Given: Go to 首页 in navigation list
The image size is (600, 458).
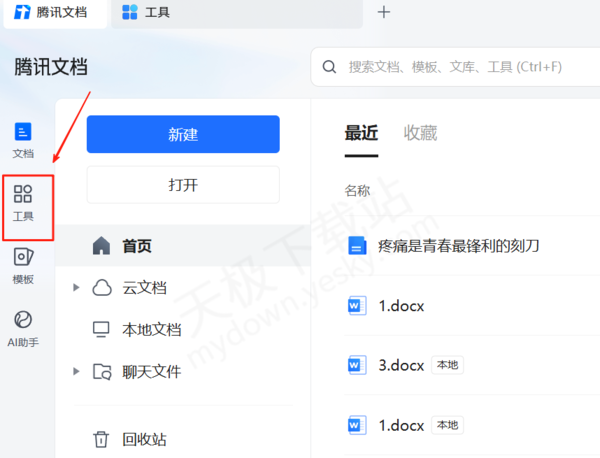Looking at the screenshot, I should point(183,246).
